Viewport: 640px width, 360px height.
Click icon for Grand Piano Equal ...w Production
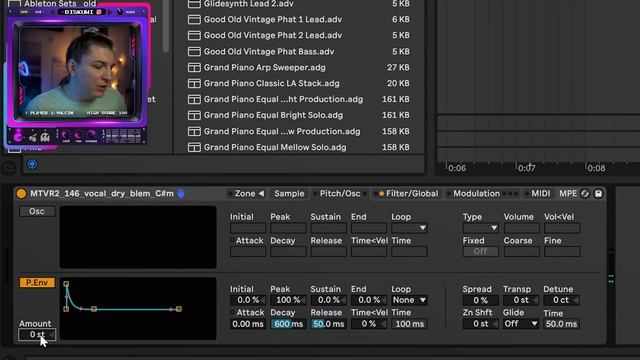coord(194,131)
